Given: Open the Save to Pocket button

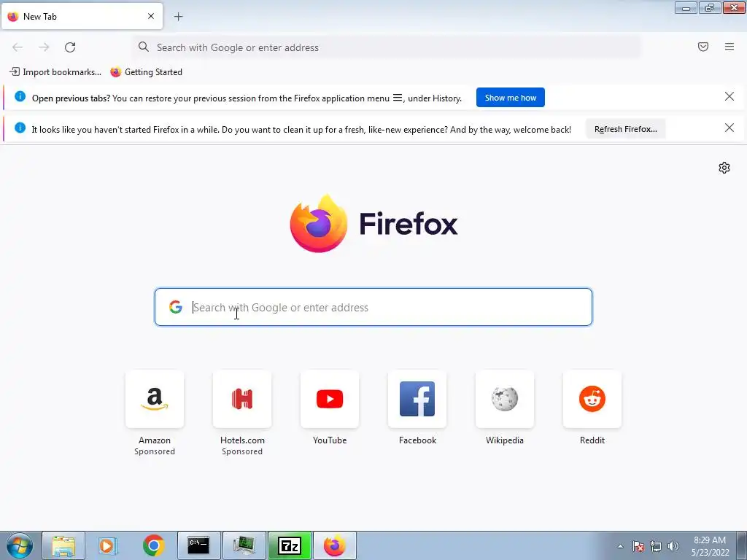Looking at the screenshot, I should (703, 47).
